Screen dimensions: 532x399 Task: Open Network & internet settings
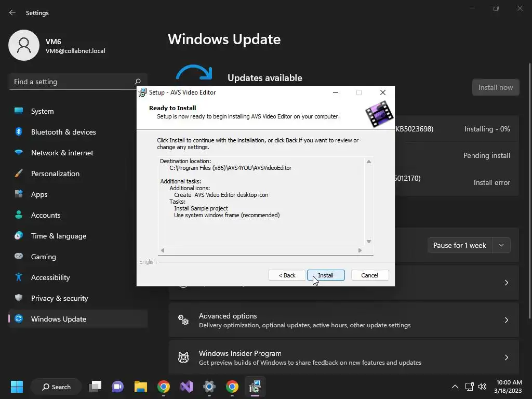pyautogui.click(x=78, y=153)
